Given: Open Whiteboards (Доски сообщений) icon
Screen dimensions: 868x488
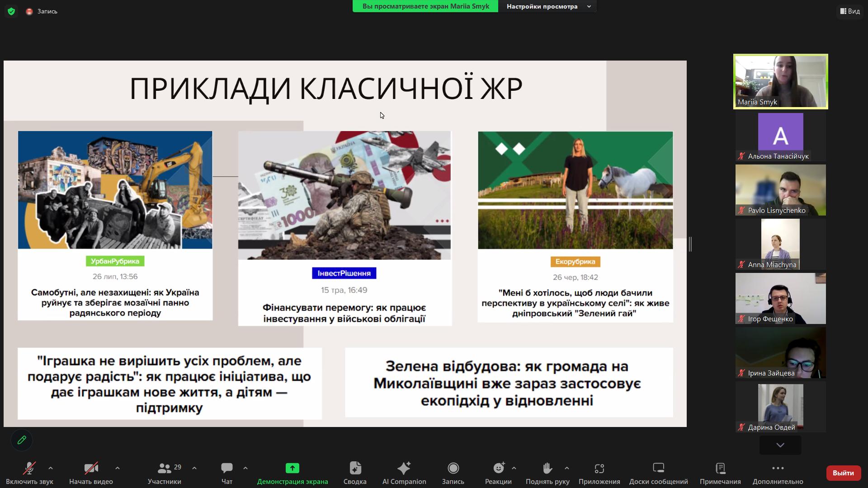Looking at the screenshot, I should click(x=658, y=468).
